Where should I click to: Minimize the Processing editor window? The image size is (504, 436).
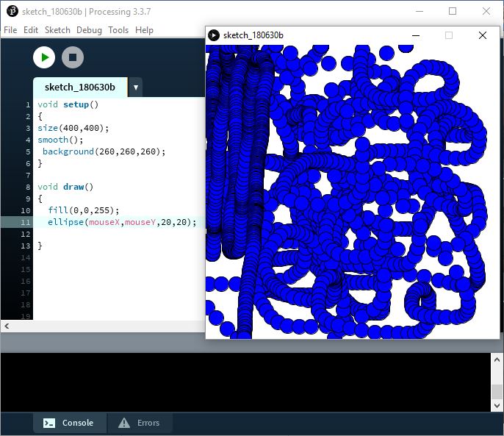419,11
